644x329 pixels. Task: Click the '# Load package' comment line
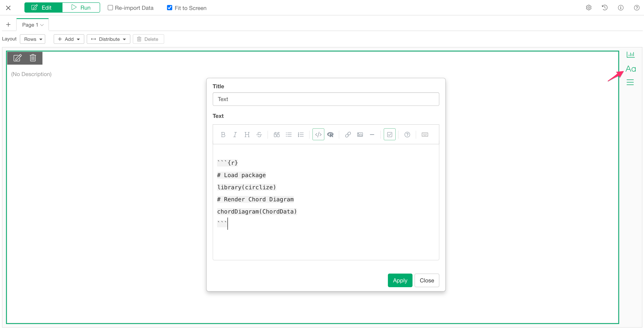coord(241,175)
